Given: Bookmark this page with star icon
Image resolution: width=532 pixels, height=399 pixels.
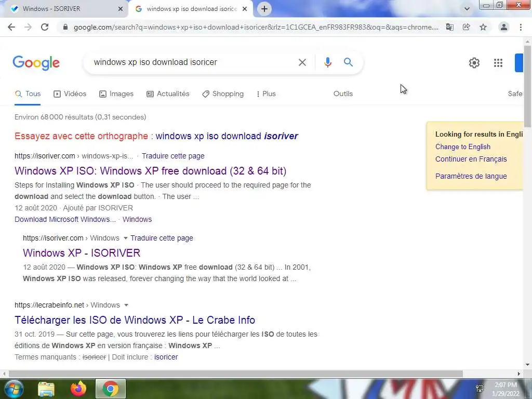Looking at the screenshot, I should [483, 27].
